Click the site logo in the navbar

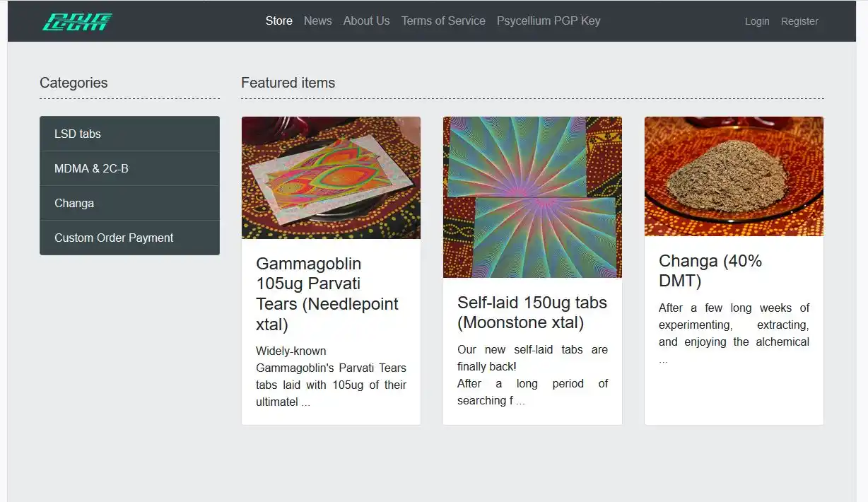(77, 22)
